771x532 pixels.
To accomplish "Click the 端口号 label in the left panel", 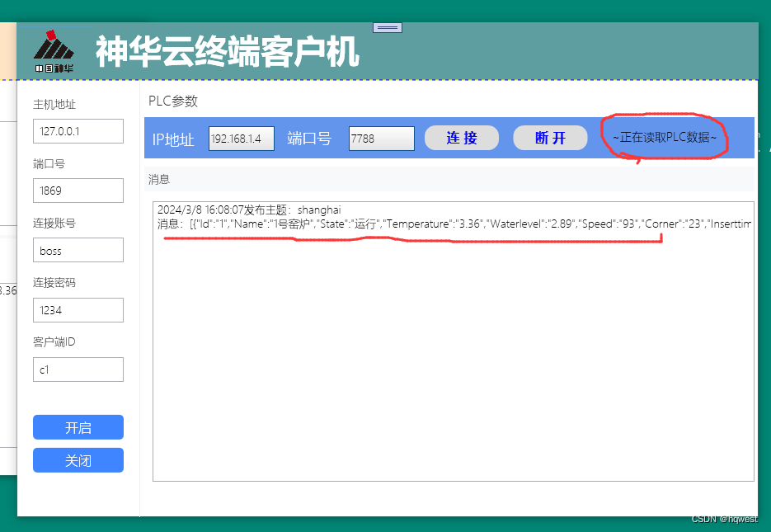I will pyautogui.click(x=49, y=164).
